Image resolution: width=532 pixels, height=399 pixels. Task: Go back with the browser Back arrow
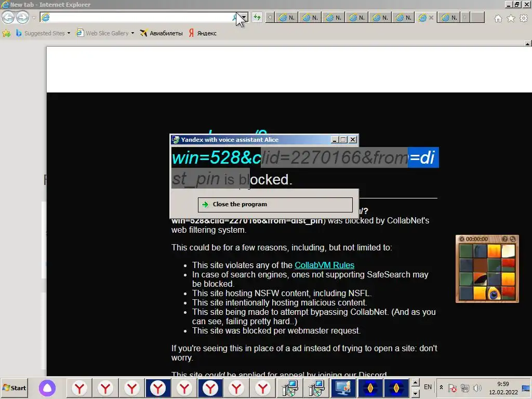tap(8, 17)
